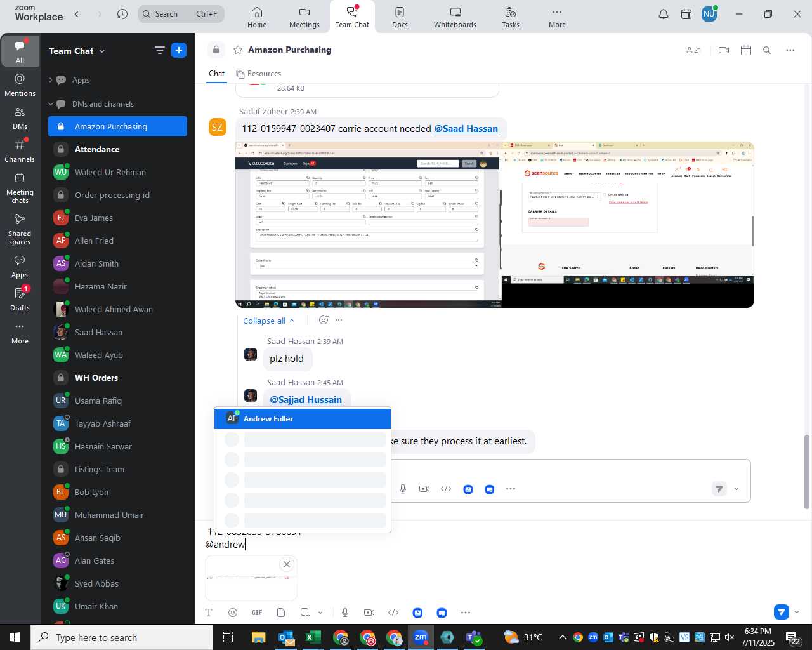Record video message in bottom composer
The image size is (812, 650).
click(369, 613)
